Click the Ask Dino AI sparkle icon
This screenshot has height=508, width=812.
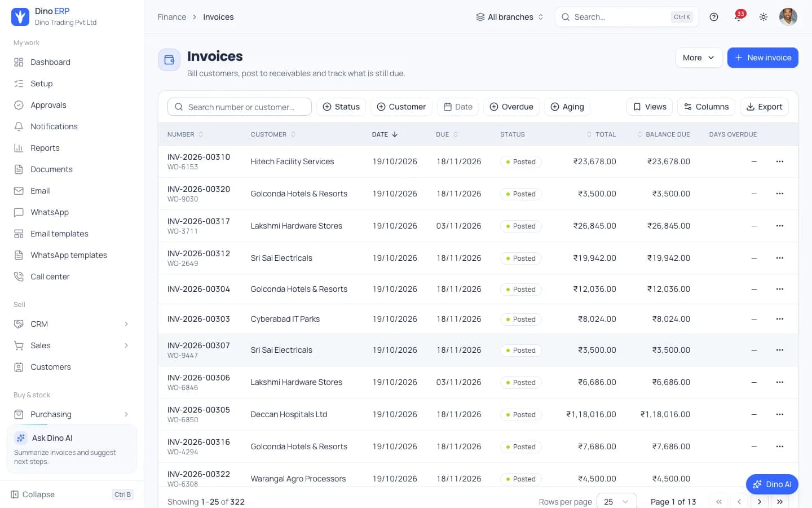pos(21,438)
